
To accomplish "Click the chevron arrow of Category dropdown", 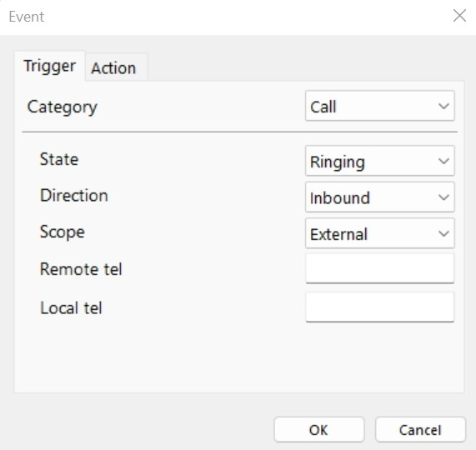I will point(443,106).
